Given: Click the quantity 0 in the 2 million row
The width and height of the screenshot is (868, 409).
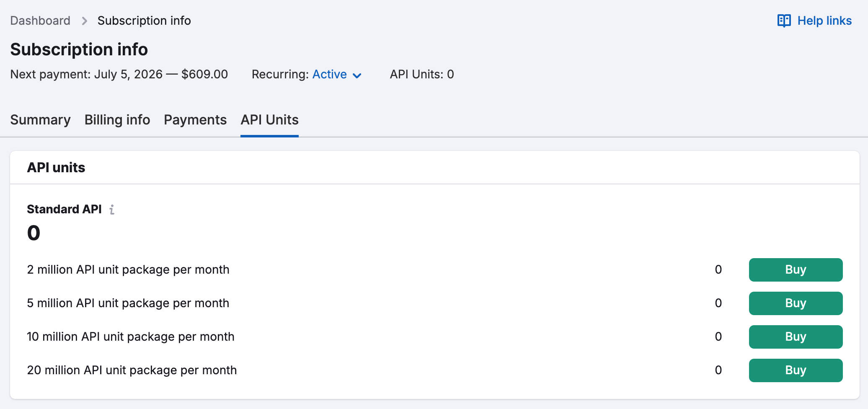Looking at the screenshot, I should click(x=718, y=269).
